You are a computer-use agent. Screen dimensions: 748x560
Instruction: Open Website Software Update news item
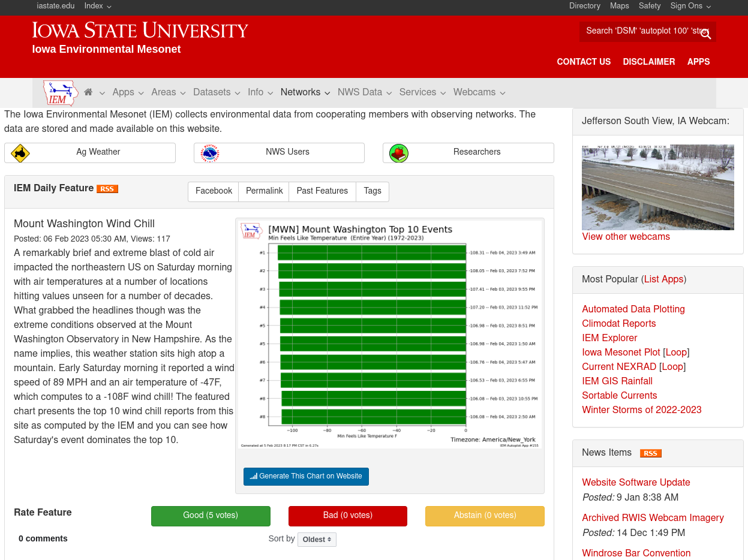[636, 483]
